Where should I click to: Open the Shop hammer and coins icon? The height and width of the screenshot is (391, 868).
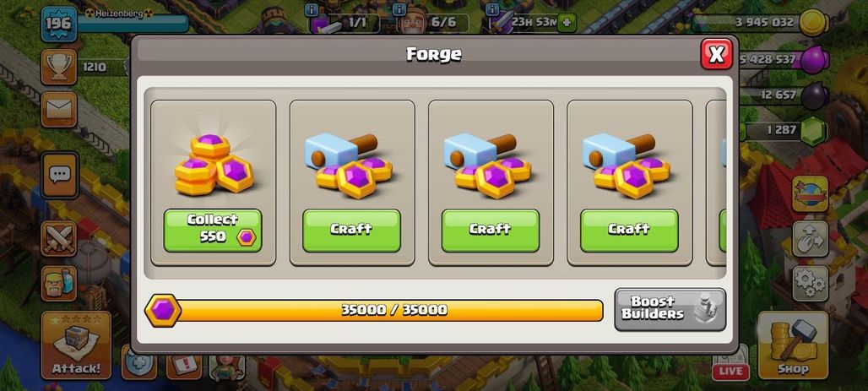[793, 345]
